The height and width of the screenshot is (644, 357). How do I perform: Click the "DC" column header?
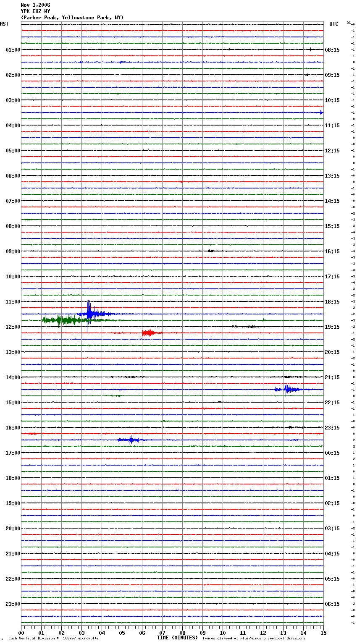[349, 23]
